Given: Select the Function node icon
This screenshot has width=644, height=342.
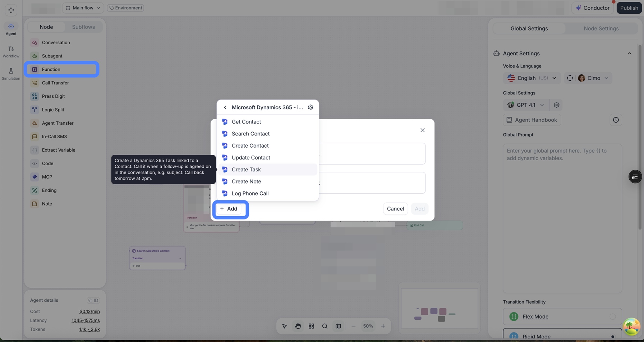Looking at the screenshot, I should [x=34, y=69].
